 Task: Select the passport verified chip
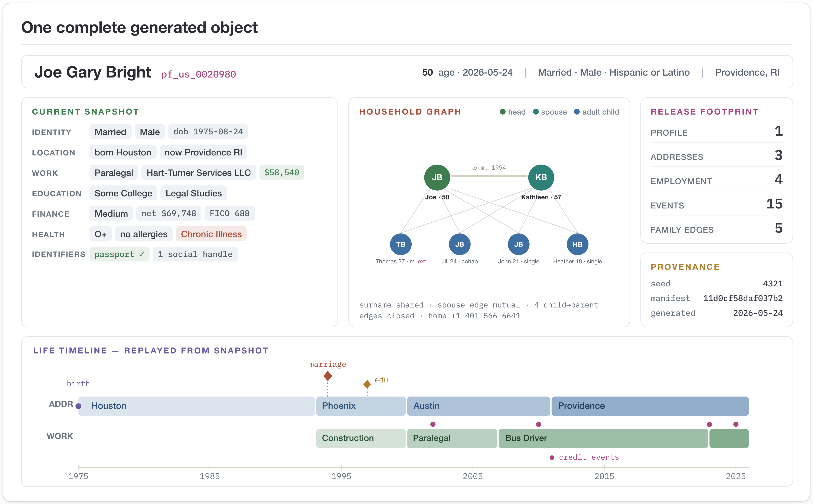119,254
